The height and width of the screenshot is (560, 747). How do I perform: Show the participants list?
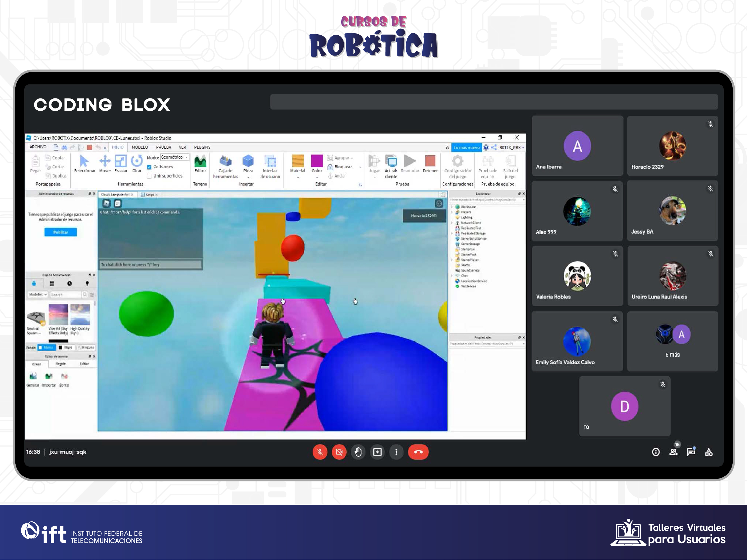pos(673,452)
